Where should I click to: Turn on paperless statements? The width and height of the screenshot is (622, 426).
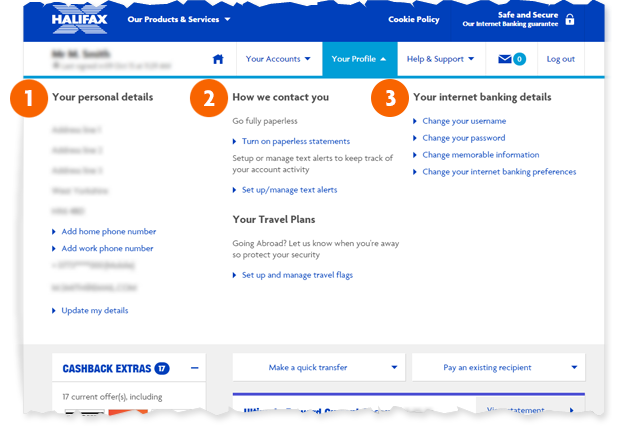(296, 141)
